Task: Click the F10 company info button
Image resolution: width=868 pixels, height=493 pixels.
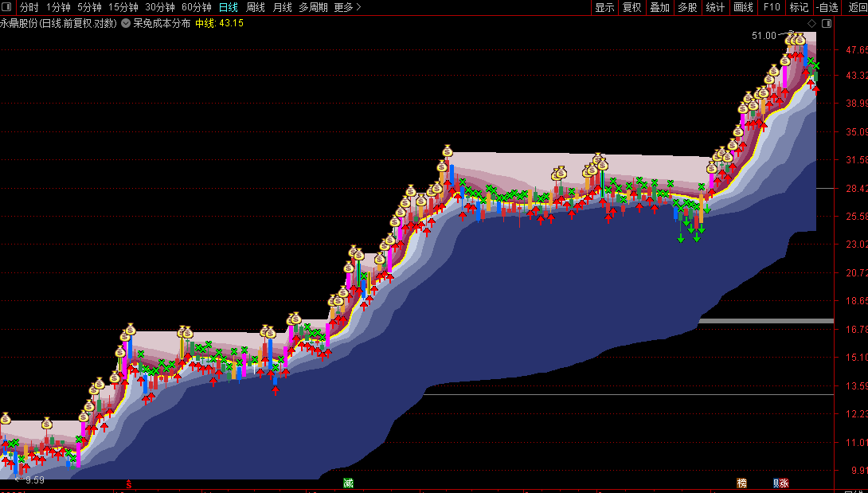Action: (x=771, y=7)
